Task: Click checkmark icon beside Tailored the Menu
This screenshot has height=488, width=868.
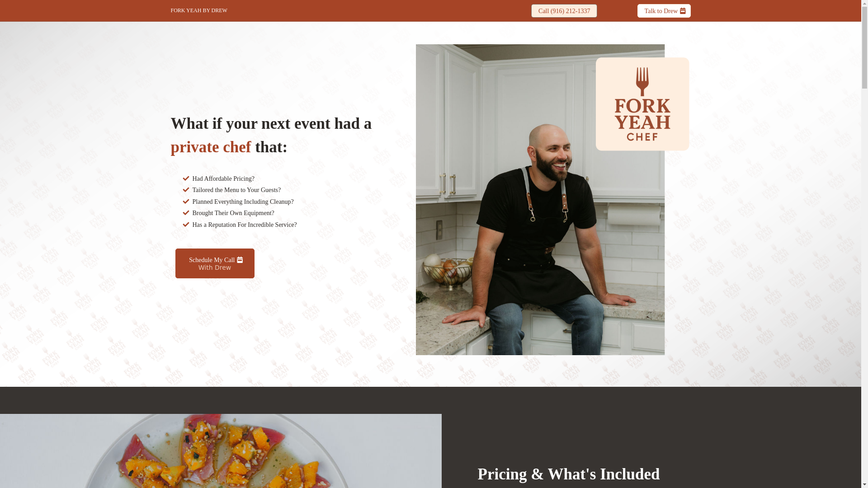Action: point(186,190)
